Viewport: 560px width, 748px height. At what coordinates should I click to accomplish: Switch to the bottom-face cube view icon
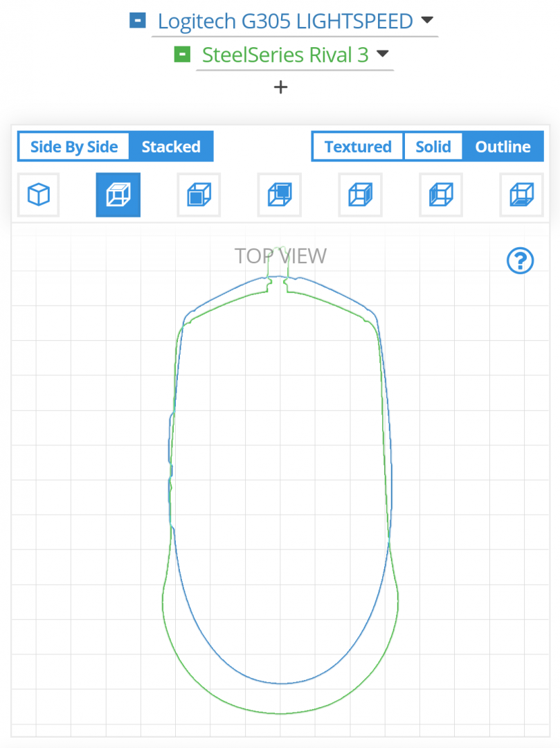point(521,195)
